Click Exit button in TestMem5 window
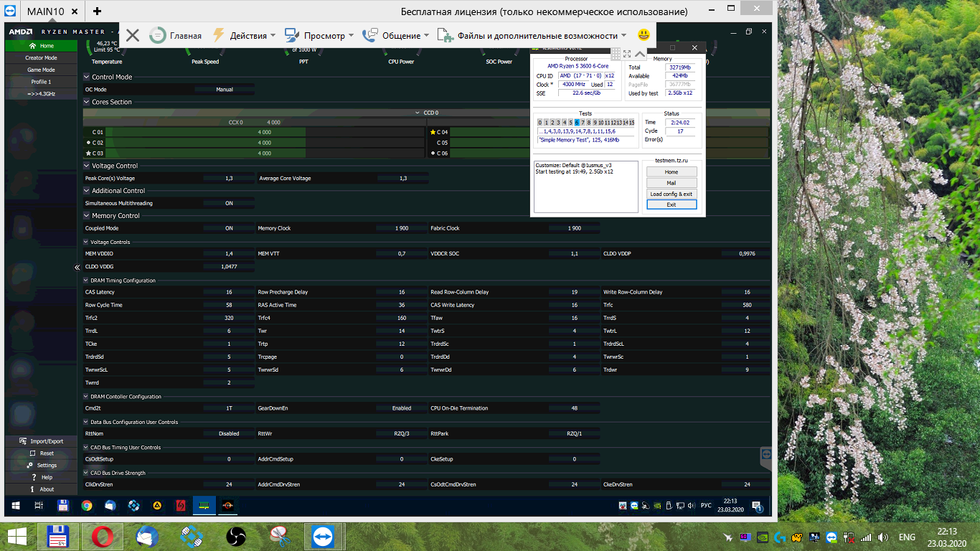The height and width of the screenshot is (551, 980). coord(671,204)
